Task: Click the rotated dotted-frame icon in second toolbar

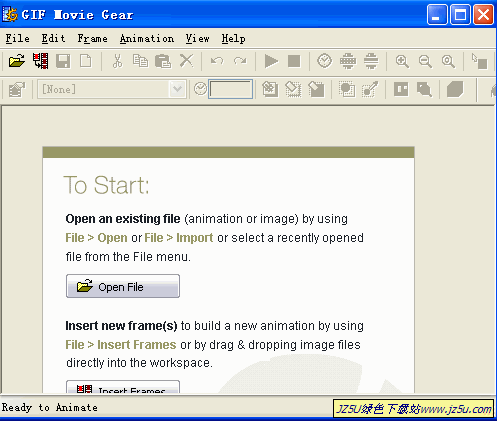Action: point(293,89)
